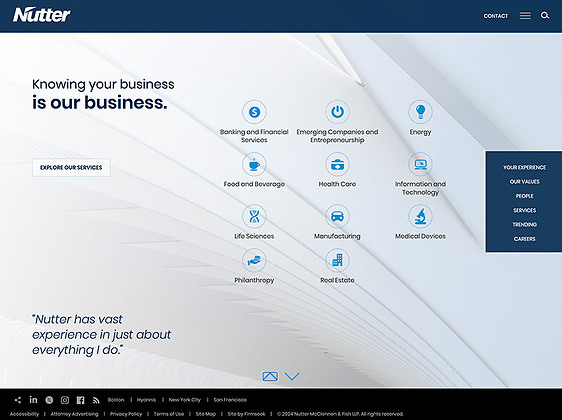Select the Banking and Financial Services dollar icon
This screenshot has width=562, height=420.
point(254,112)
